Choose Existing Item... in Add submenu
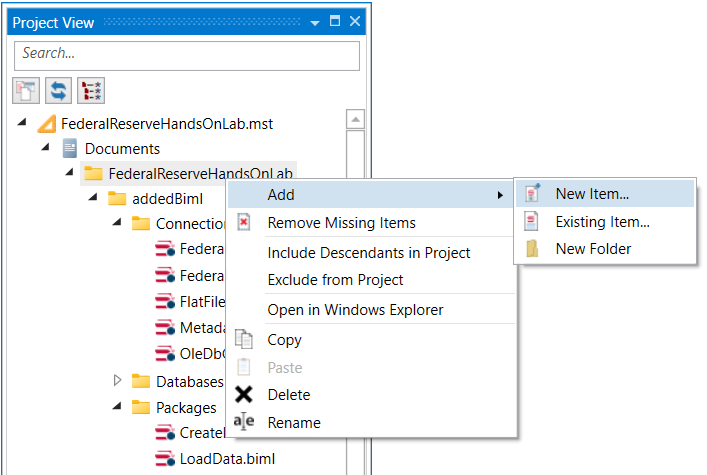This screenshot has height=475, width=707. coord(605,221)
